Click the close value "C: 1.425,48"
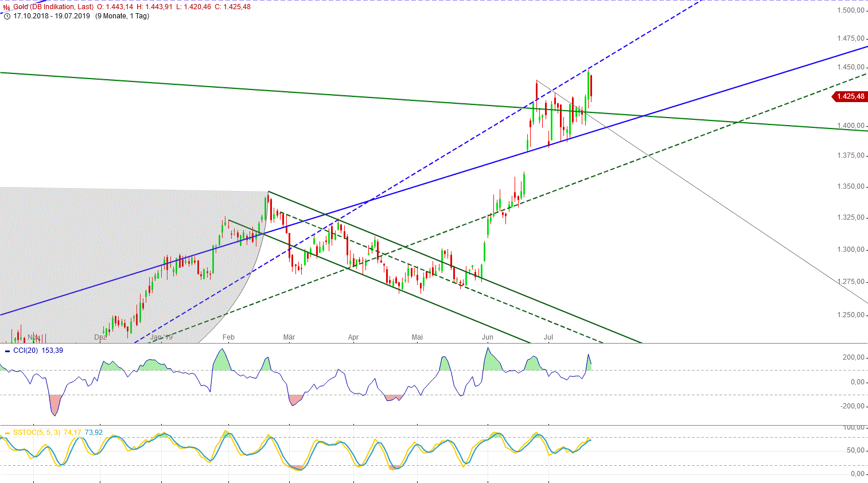Image resolution: width=868 pixels, height=483 pixels. point(232,7)
